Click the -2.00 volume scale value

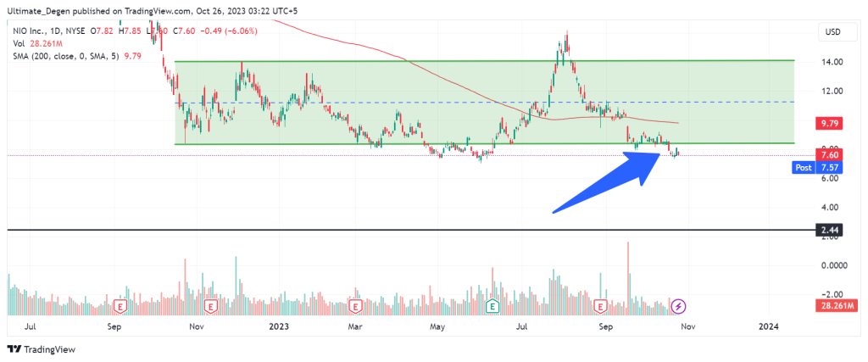coord(832,294)
